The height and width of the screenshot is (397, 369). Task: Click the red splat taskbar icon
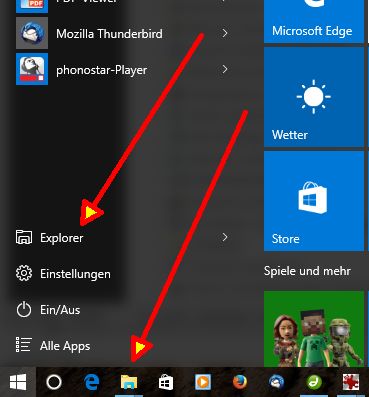click(x=351, y=382)
